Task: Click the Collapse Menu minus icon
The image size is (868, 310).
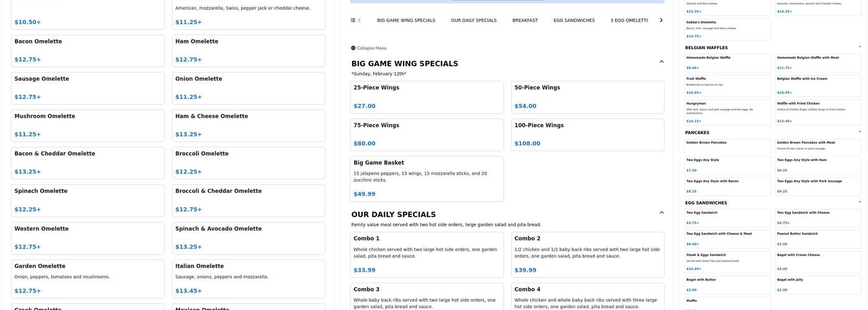Action: (x=353, y=48)
